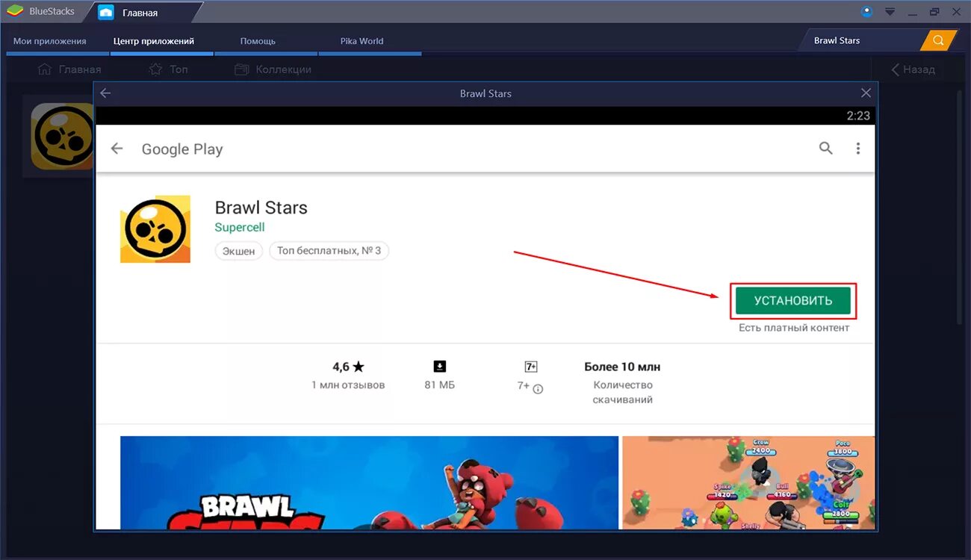Click the 1 млн отзывов text

pyautogui.click(x=348, y=385)
